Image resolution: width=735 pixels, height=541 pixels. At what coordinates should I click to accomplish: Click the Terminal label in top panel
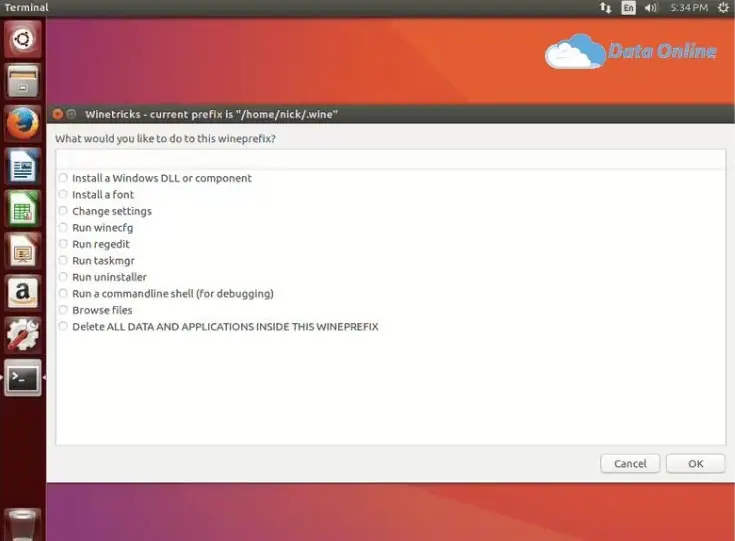26,8
